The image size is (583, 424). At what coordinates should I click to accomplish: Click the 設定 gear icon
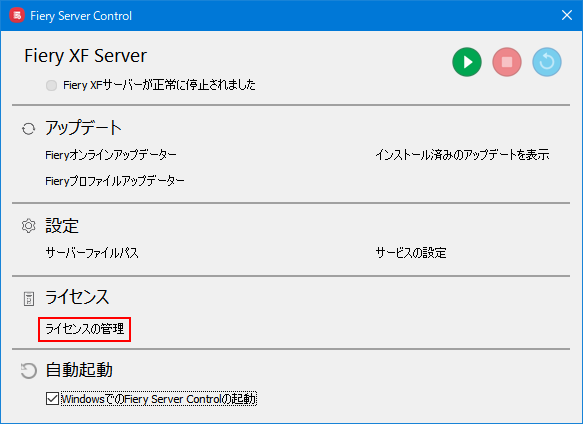click(28, 226)
